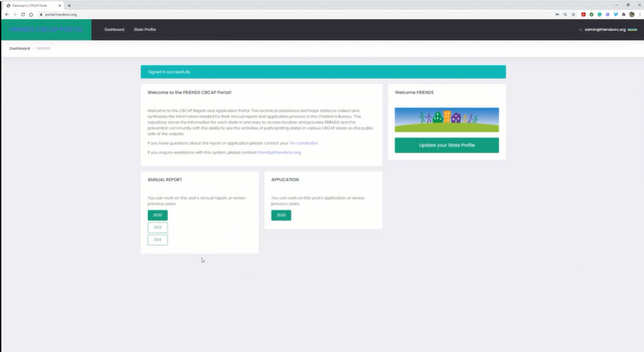Viewport: 644px width, 352px height.
Task: Click the FRIENDS CBCAP PORTAL logo
Action: [46, 29]
